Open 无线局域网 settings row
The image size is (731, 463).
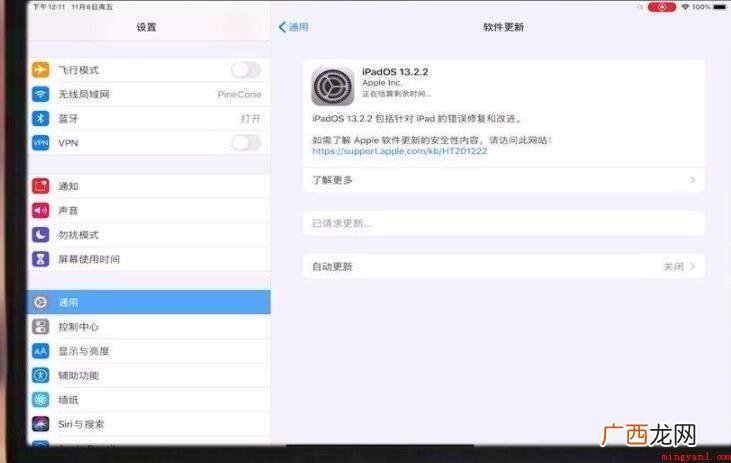pos(149,94)
